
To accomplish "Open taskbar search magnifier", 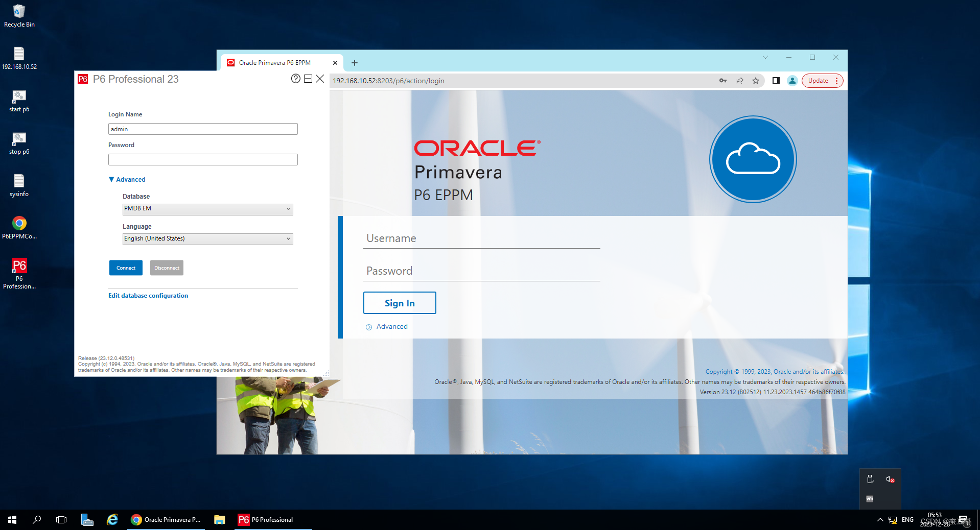I will (37, 520).
